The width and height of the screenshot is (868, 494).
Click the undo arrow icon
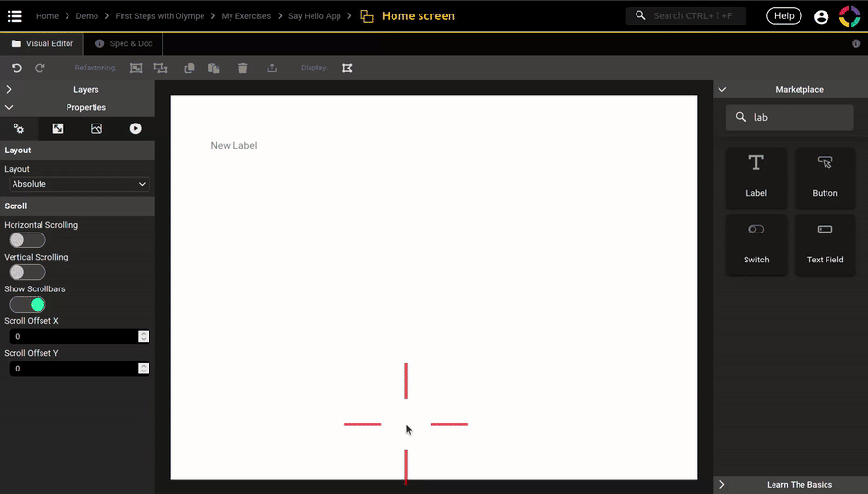16,68
